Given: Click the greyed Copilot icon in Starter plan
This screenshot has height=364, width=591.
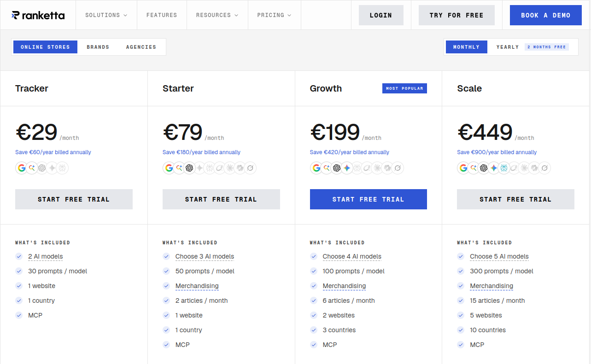Looking at the screenshot, I should (x=240, y=168).
